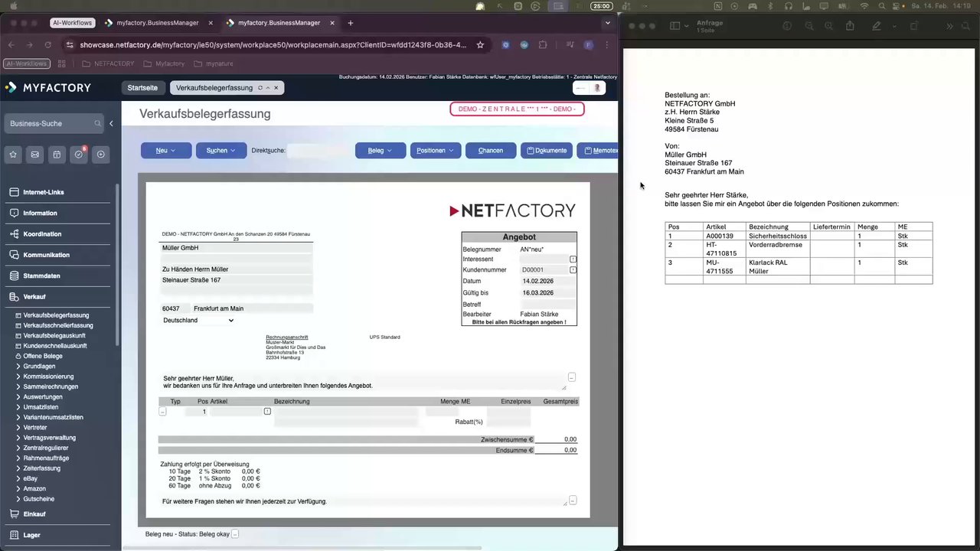The image size is (980, 551).
Task: Click the Chancen button
Action: pos(490,150)
